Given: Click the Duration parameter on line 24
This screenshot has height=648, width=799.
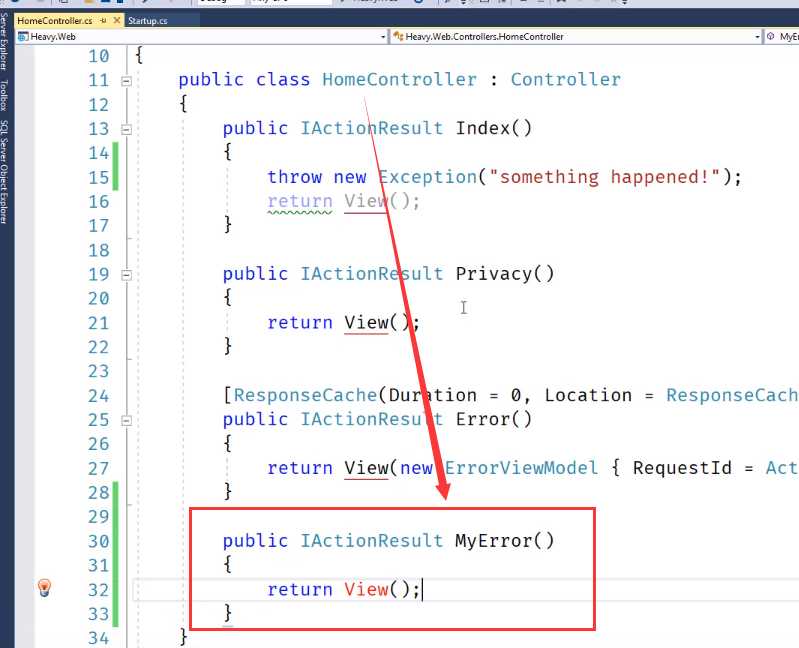Looking at the screenshot, I should coord(433,395).
